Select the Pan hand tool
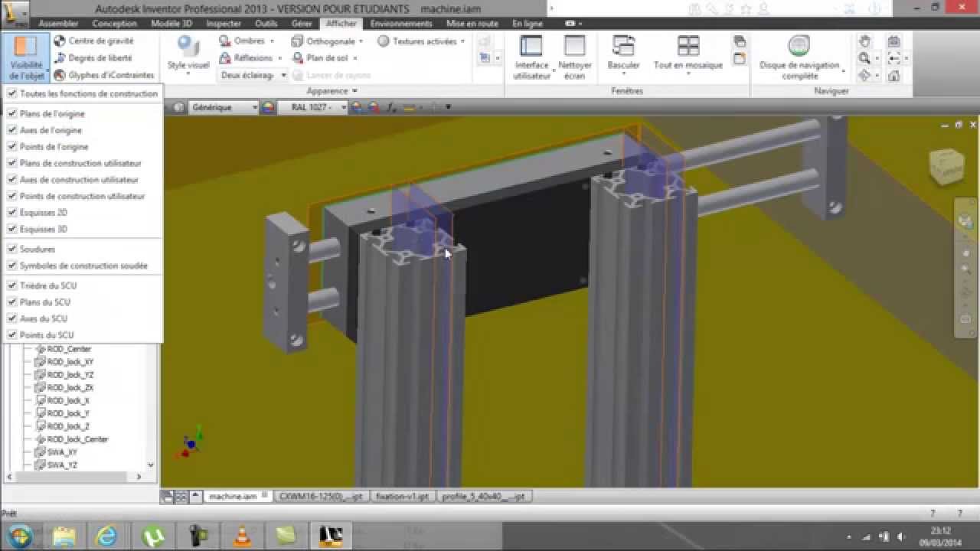The width and height of the screenshot is (980, 551). click(864, 41)
